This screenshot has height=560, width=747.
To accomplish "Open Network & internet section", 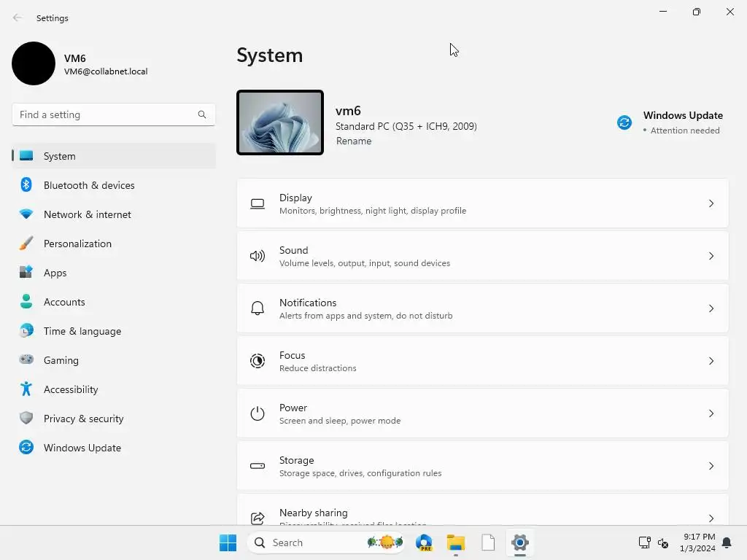I will (114, 214).
